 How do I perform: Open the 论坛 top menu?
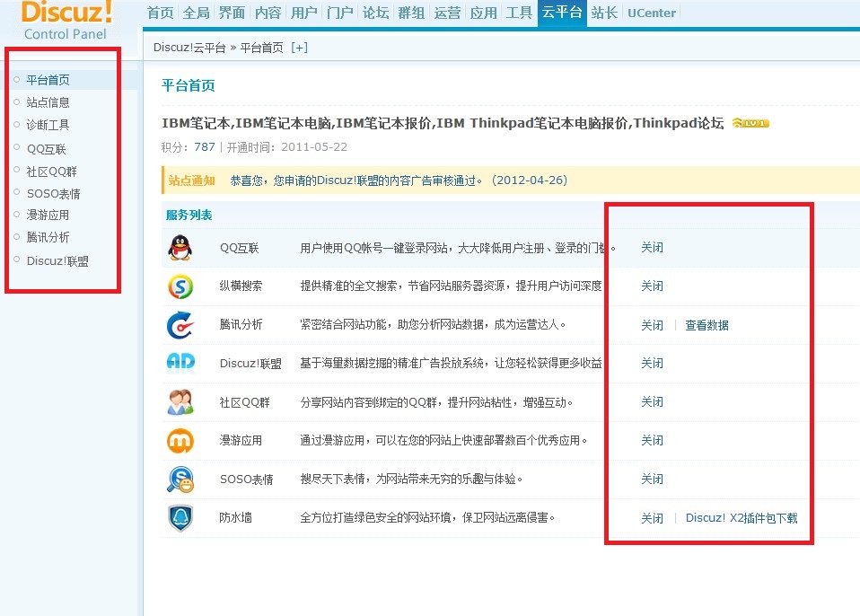[376, 13]
